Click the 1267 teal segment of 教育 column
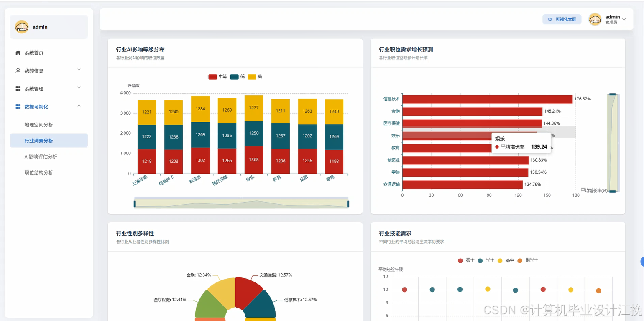The height and width of the screenshot is (321, 644). pos(281,136)
